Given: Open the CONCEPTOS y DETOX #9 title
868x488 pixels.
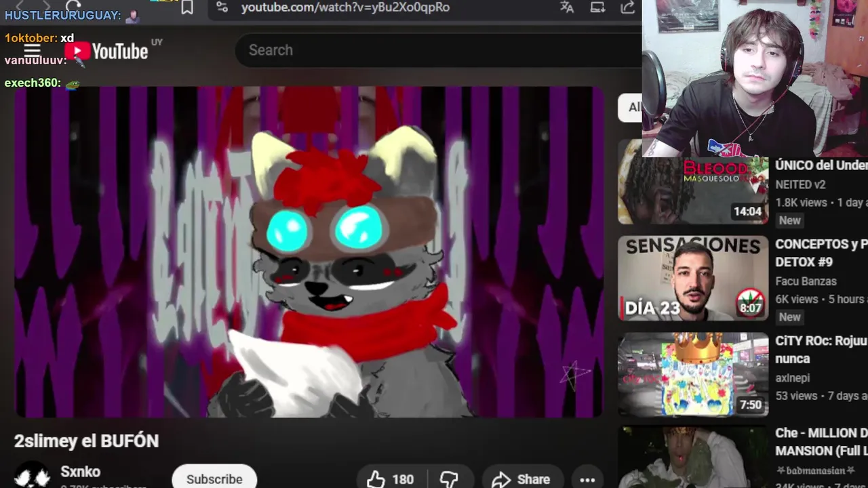Looking at the screenshot, I should [x=821, y=253].
